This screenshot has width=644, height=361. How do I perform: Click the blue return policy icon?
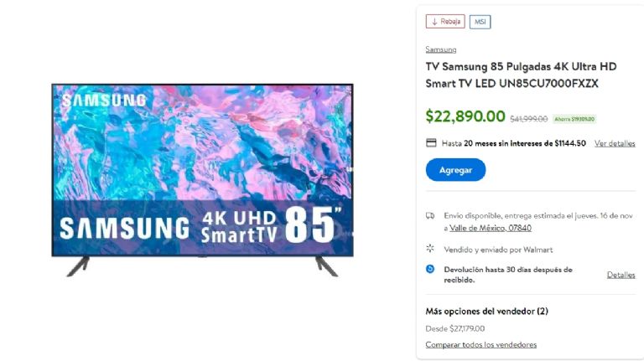[430, 269]
